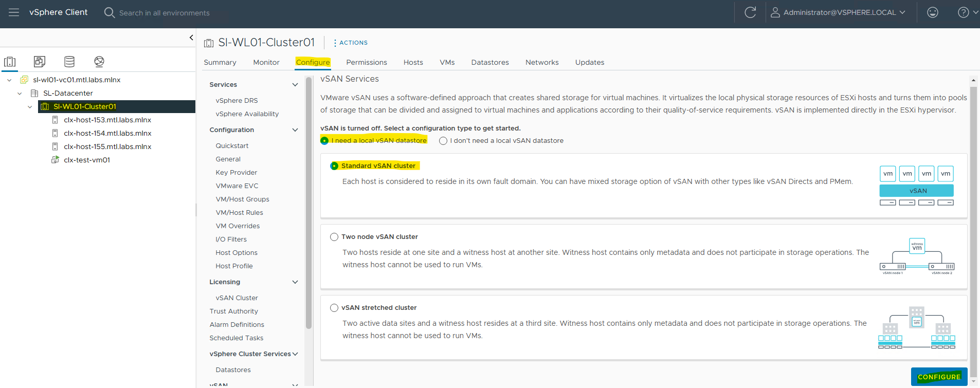Click the host icon for clx-host-155
Viewport: 980px width, 388px height.
pyautogui.click(x=55, y=146)
